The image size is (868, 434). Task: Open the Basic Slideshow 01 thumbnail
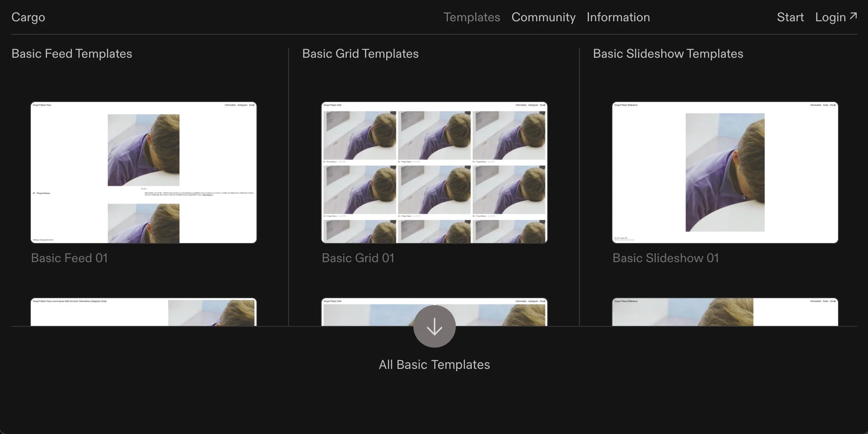tap(725, 172)
